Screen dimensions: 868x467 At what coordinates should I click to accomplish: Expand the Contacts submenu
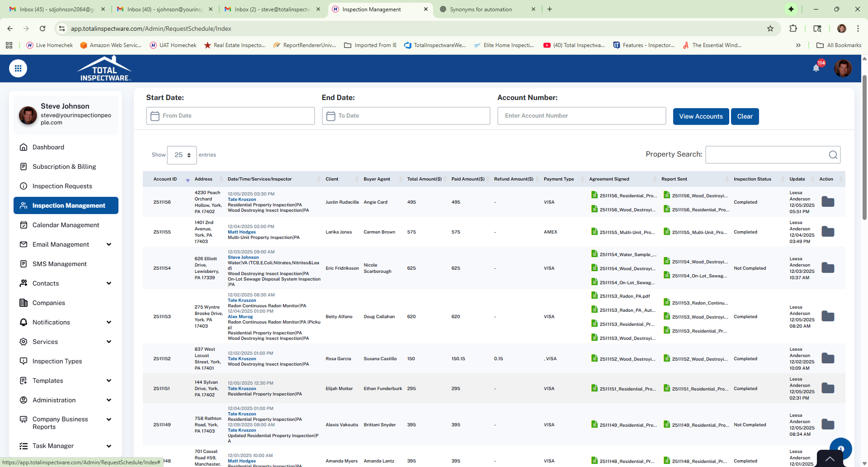pos(108,283)
